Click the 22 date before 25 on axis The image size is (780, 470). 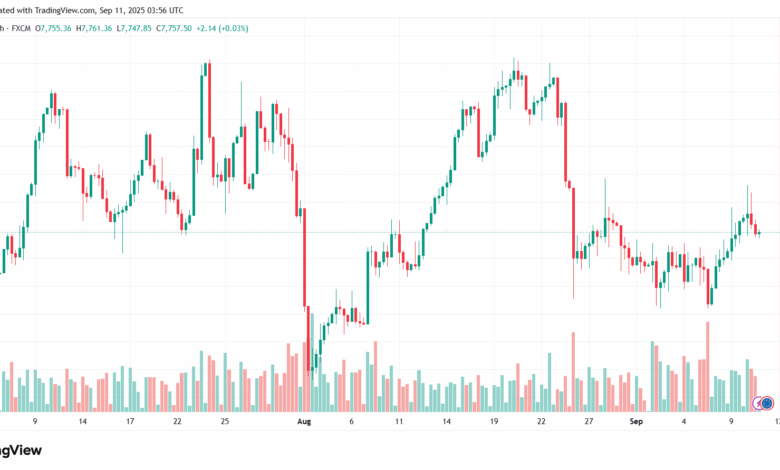point(177,423)
